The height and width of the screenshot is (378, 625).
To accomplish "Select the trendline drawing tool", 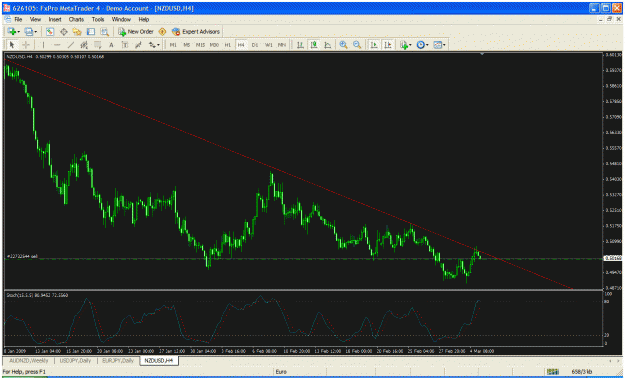I will [70, 45].
